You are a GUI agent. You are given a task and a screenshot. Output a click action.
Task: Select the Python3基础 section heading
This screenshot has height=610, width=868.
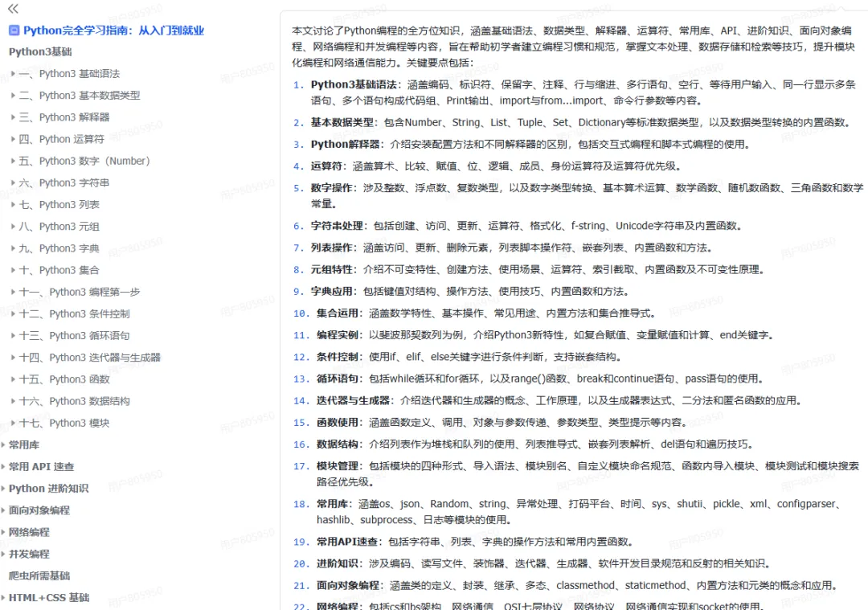click(x=40, y=52)
